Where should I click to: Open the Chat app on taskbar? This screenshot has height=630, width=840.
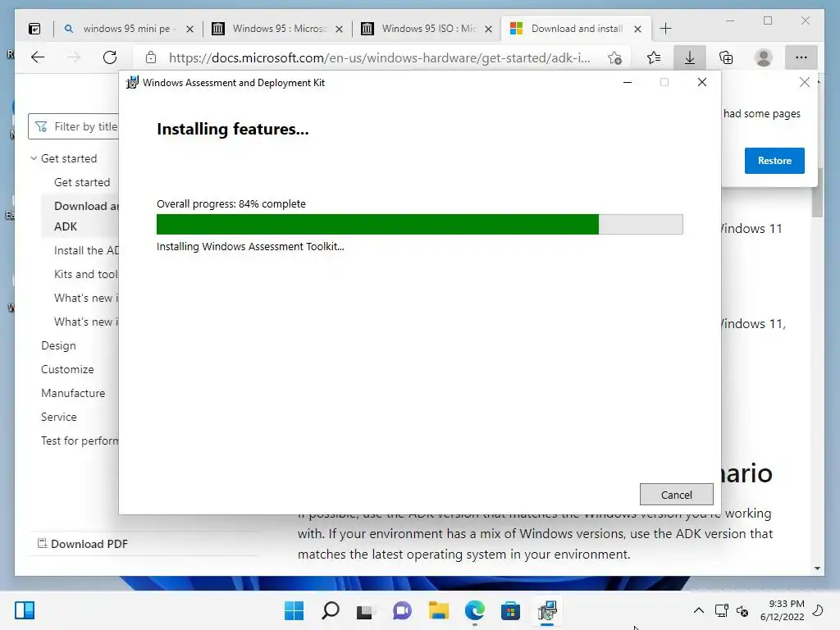tap(402, 610)
